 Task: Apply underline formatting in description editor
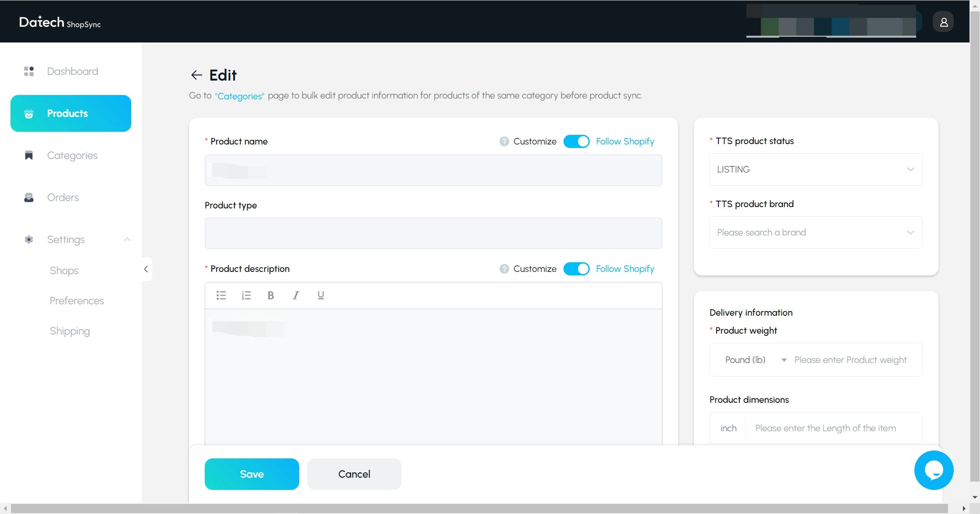pyautogui.click(x=321, y=296)
